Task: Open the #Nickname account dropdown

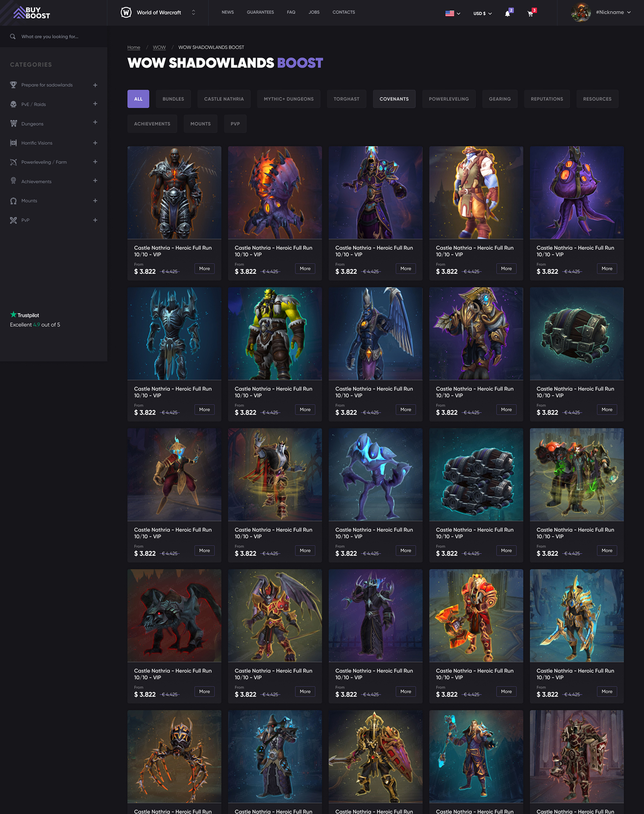Action: [x=614, y=12]
